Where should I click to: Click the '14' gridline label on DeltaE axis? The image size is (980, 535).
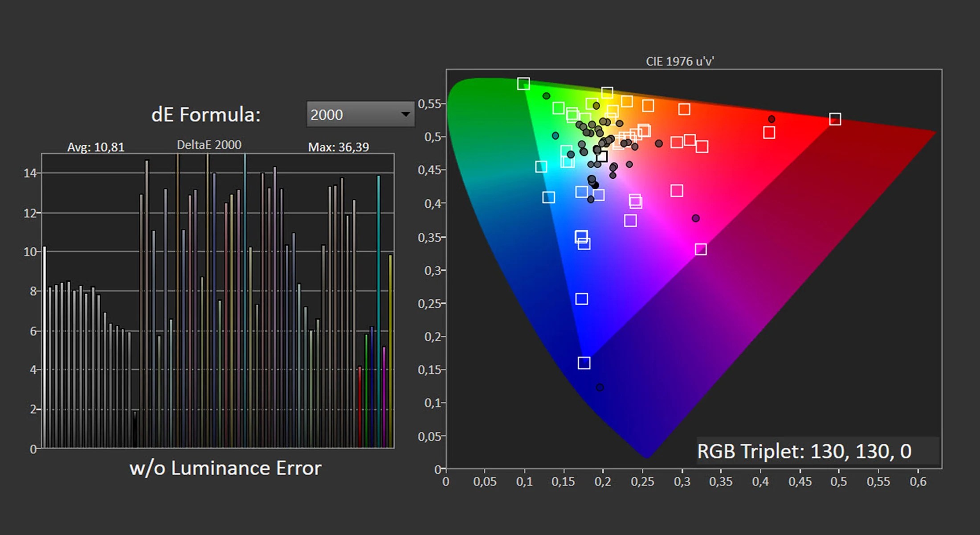tap(30, 173)
